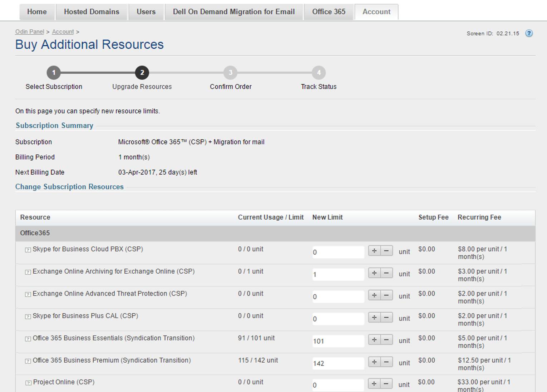Viewport: 547px width, 392px height.
Task: Follow the Account breadcrumb link
Action: (x=63, y=31)
